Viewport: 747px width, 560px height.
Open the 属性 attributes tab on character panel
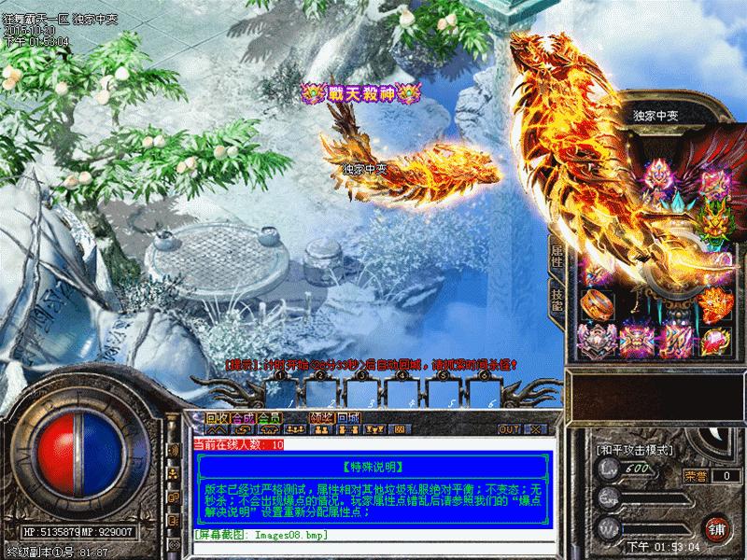(x=557, y=256)
